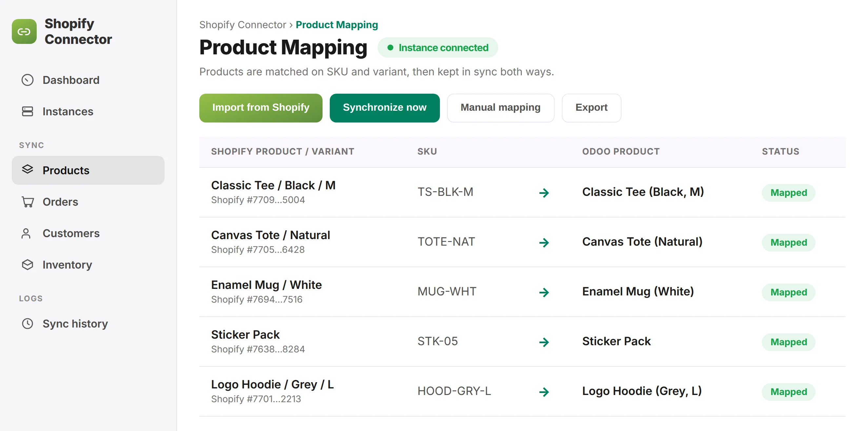Image resolution: width=868 pixels, height=431 pixels.
Task: Click the arrow in the TOTE-NAT row
Action: 544,243
